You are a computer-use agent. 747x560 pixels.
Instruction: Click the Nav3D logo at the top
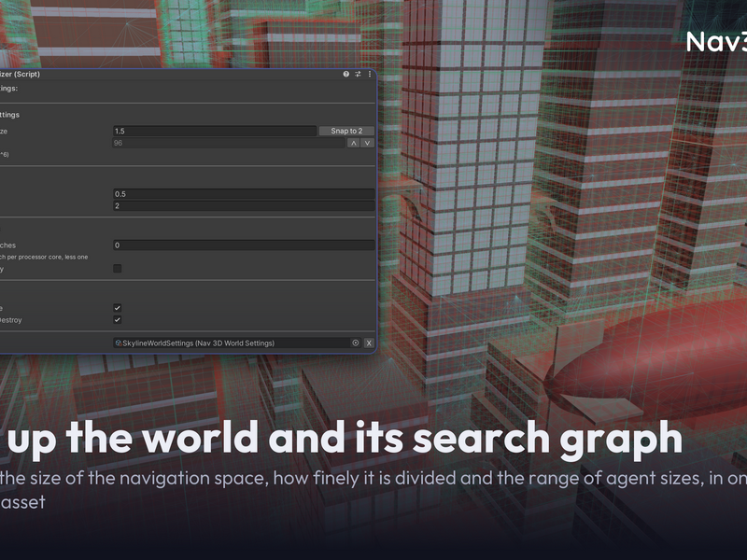tap(716, 42)
